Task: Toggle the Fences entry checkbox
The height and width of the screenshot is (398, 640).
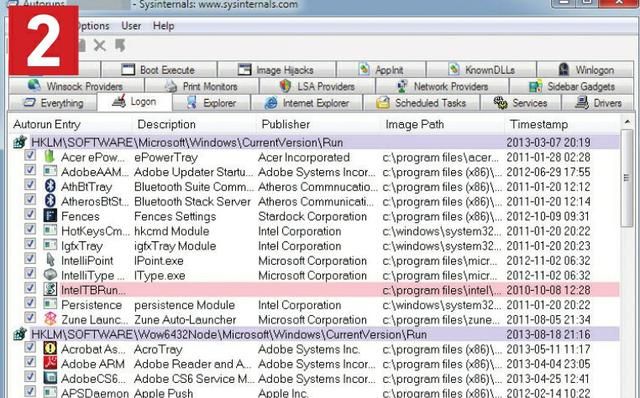Action: [30, 215]
